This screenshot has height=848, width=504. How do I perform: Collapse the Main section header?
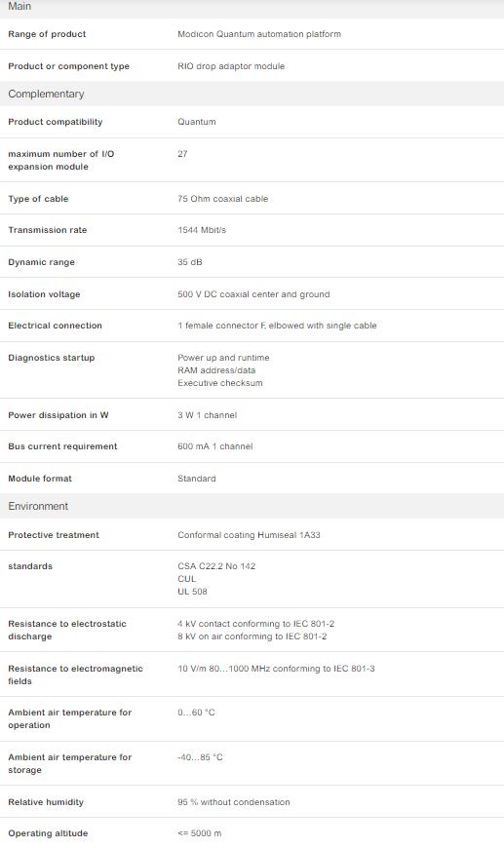[252, 8]
